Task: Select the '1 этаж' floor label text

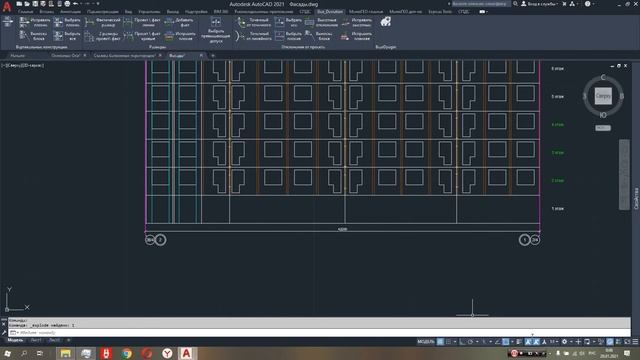Action: pos(557,209)
